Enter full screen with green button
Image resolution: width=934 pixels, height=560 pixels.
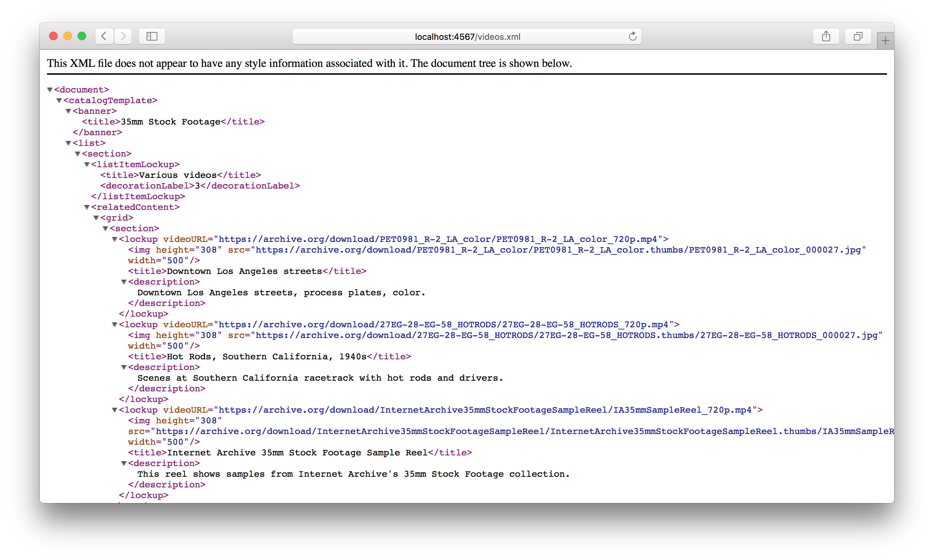click(82, 36)
